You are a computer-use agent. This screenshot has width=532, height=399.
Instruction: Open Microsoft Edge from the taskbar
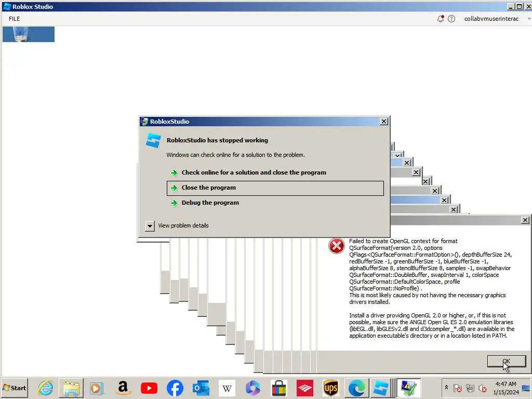pos(357,388)
